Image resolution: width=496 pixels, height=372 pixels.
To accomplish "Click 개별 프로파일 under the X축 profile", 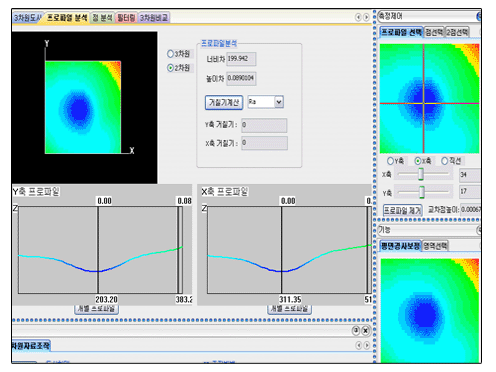I will 289,309.
